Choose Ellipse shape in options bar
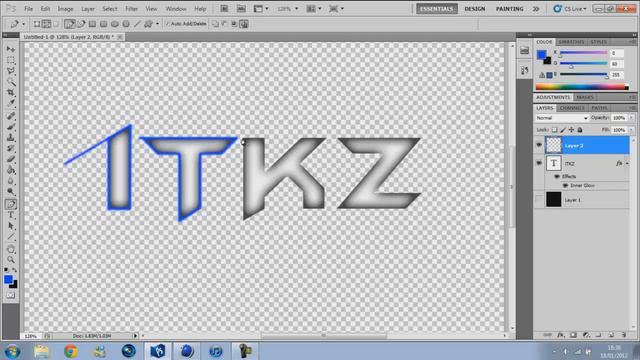Viewport: 640px width, 360px height. [x=115, y=24]
